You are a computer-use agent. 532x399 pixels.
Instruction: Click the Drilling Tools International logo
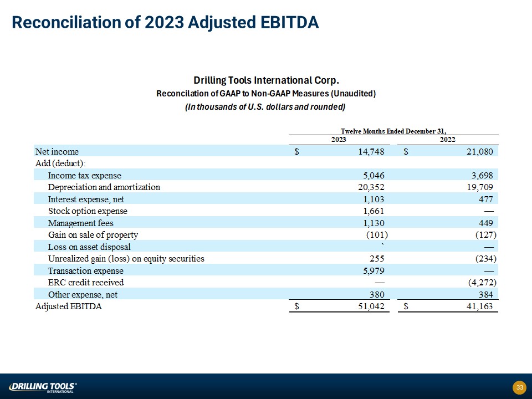pos(43,387)
